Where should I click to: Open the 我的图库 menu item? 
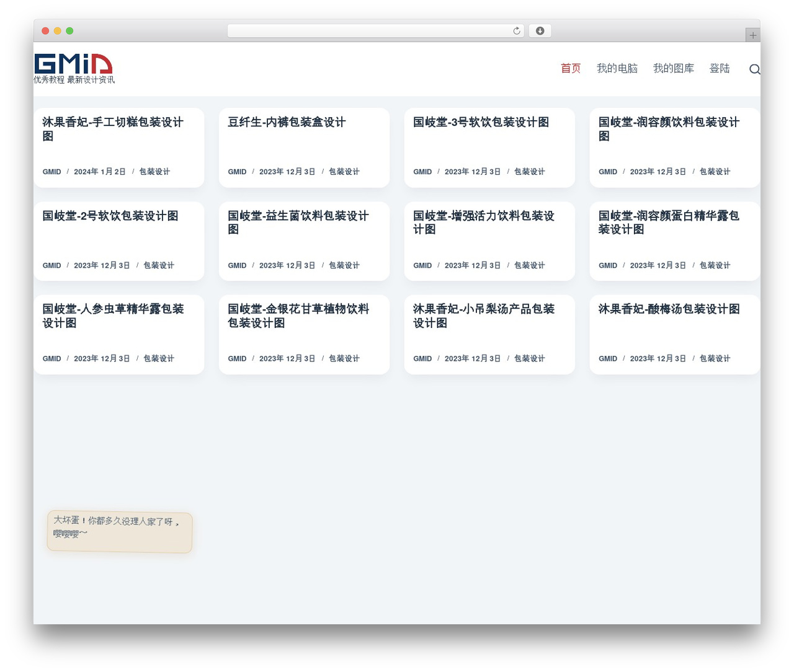(674, 68)
